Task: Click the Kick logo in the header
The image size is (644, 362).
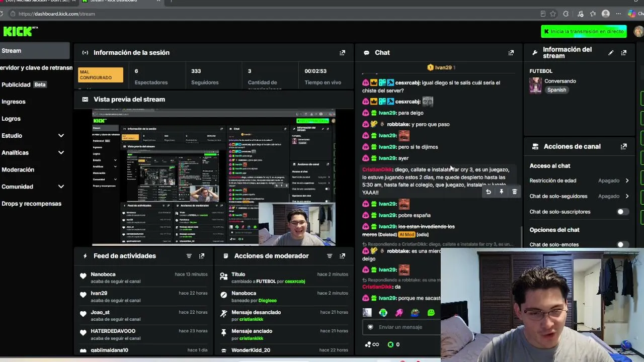Action: (x=20, y=31)
